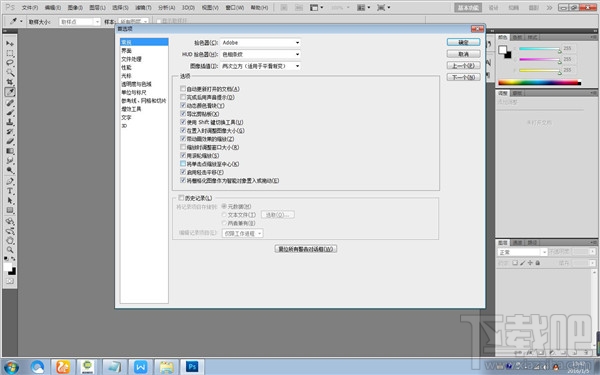Select the Clone Stamp tool
This screenshot has width=600, height=375.
tap(10, 122)
